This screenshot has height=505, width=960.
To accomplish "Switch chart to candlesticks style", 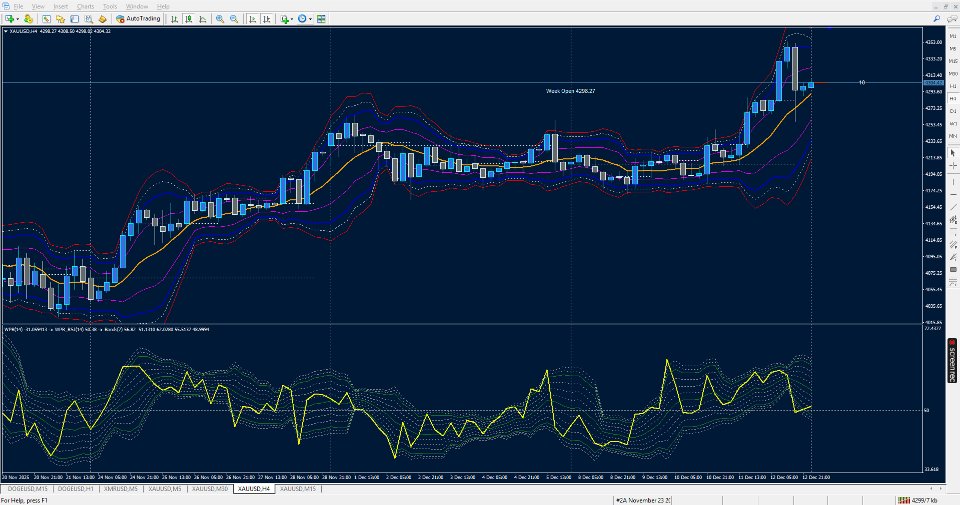I will click(189, 19).
